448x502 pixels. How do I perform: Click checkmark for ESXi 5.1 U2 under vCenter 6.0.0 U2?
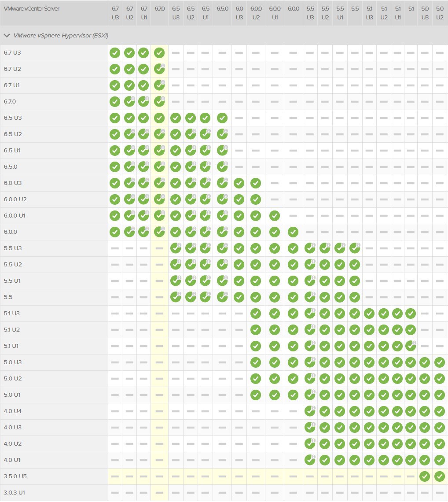point(255,330)
